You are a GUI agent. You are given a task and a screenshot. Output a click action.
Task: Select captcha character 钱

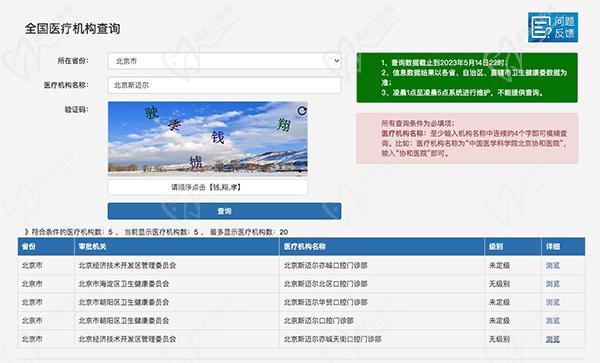click(218, 137)
